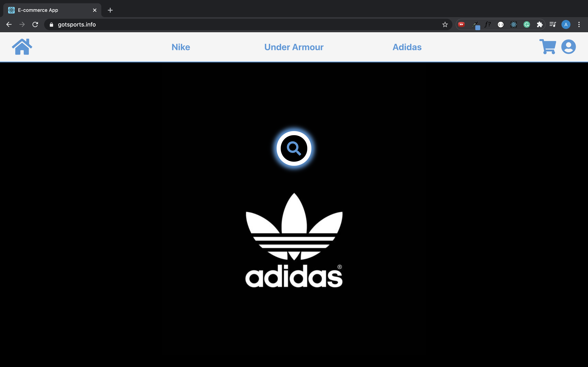Open the JSON viewer extension

[x=501, y=24]
